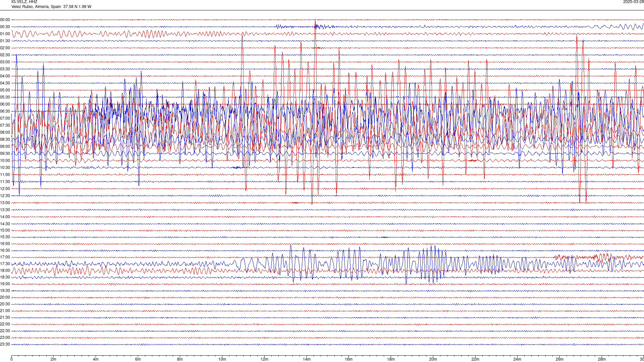Select the 20m minute axis marker
The width and height of the screenshot is (644, 362).
tap(433, 359)
